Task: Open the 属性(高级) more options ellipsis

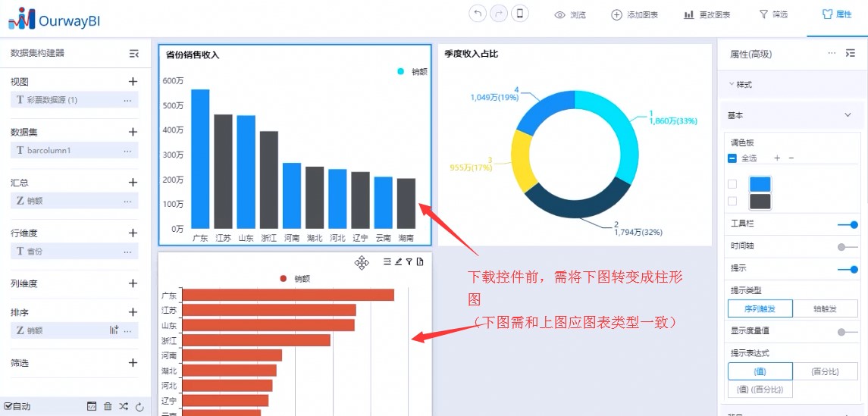Action: (x=832, y=53)
